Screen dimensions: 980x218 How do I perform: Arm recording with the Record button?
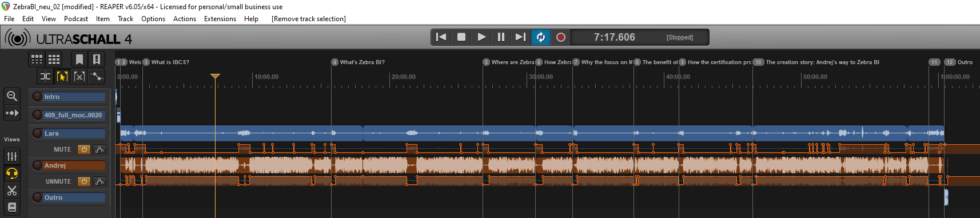click(x=561, y=37)
